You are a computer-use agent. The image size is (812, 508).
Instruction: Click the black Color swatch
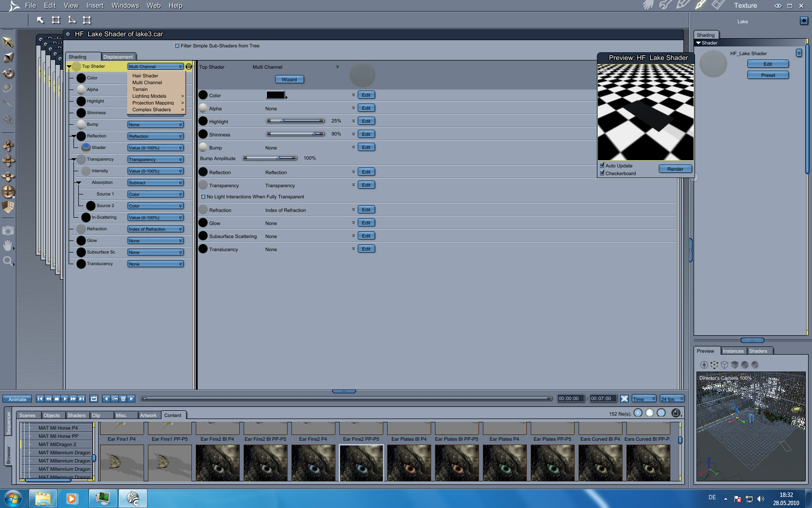tap(275, 95)
